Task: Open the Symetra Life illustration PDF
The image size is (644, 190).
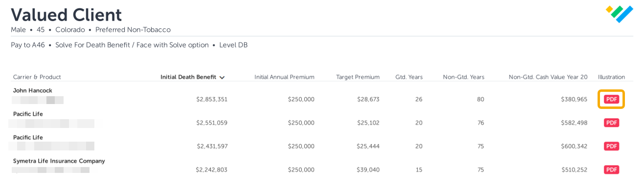Action: (611, 169)
